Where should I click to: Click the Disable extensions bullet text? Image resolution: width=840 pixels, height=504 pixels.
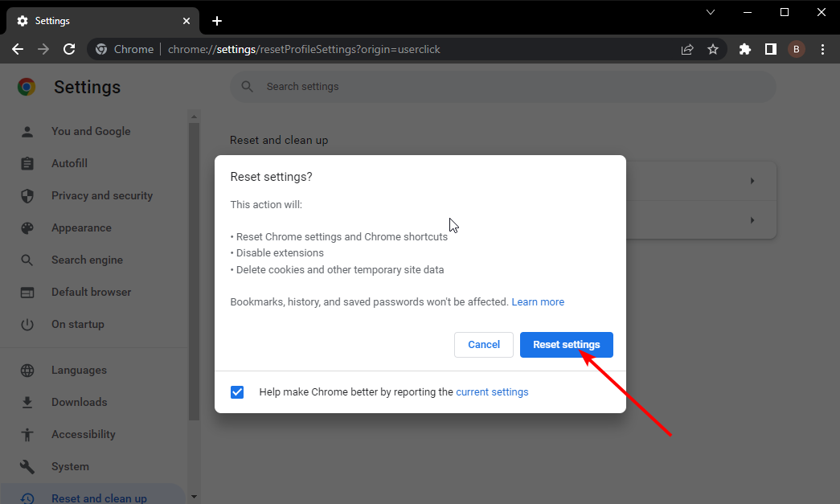(x=280, y=252)
